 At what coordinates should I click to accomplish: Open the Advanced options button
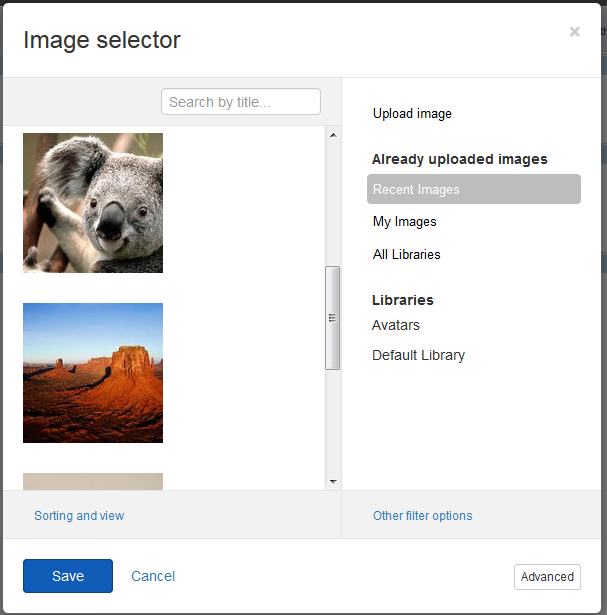[547, 577]
